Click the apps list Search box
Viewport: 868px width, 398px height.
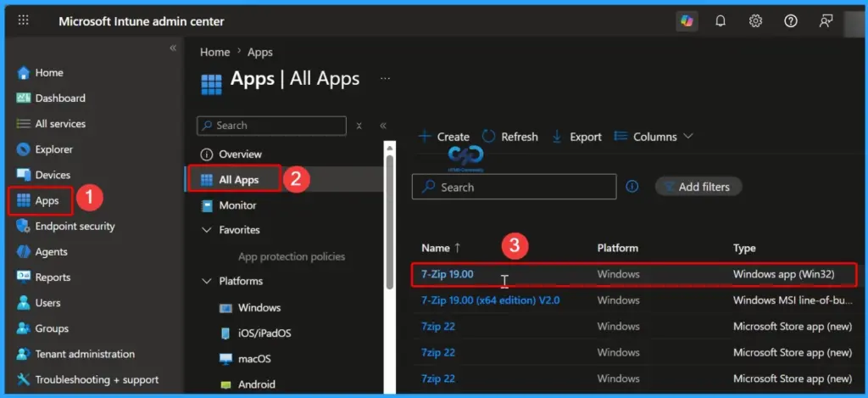[514, 187]
